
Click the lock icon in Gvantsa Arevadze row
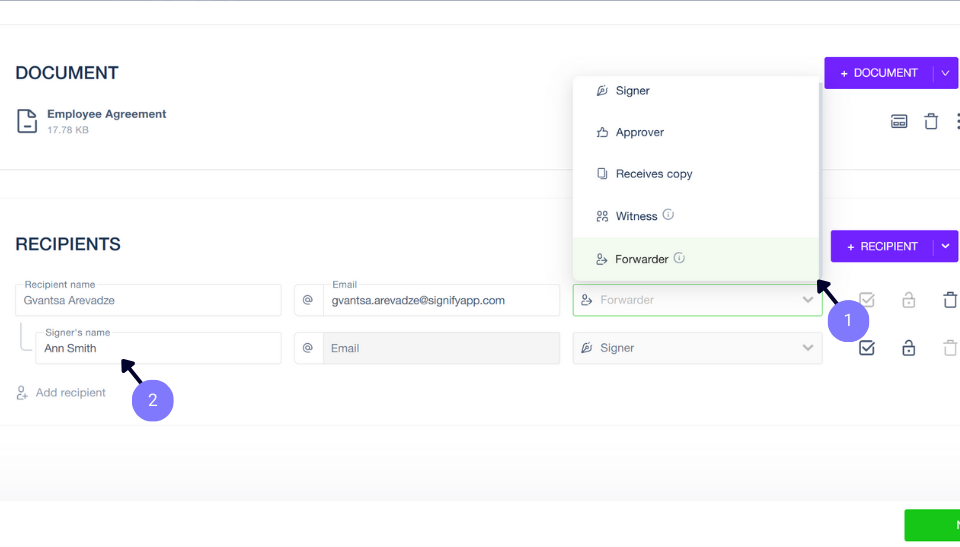click(909, 300)
